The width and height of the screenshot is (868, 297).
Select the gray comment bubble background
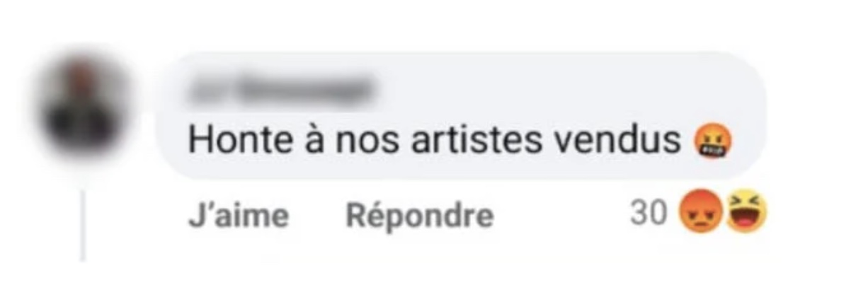point(460,115)
